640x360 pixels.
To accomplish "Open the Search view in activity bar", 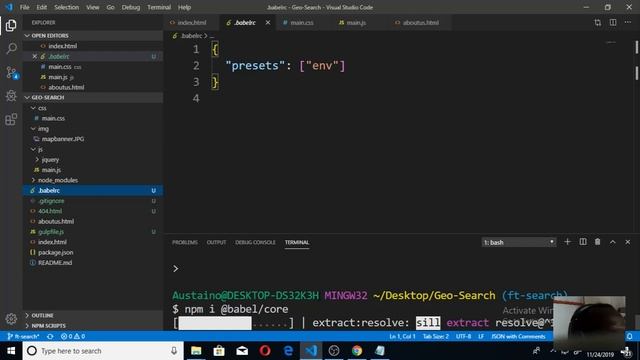I will point(11,49).
